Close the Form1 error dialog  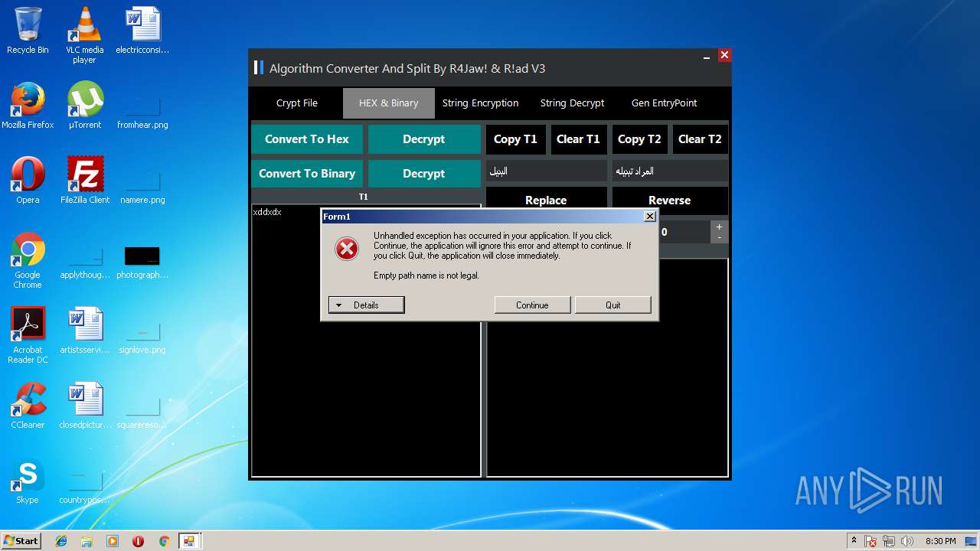click(x=650, y=217)
